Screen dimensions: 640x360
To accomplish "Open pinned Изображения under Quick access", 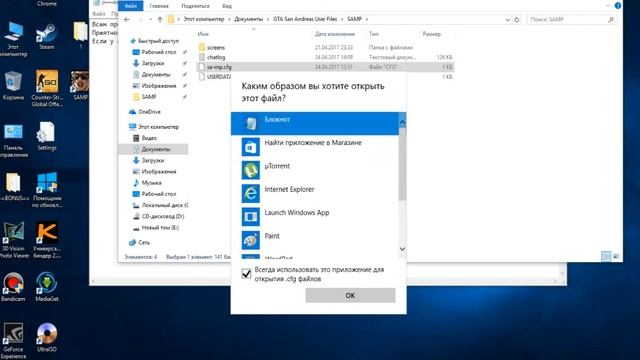I will click(x=159, y=86).
